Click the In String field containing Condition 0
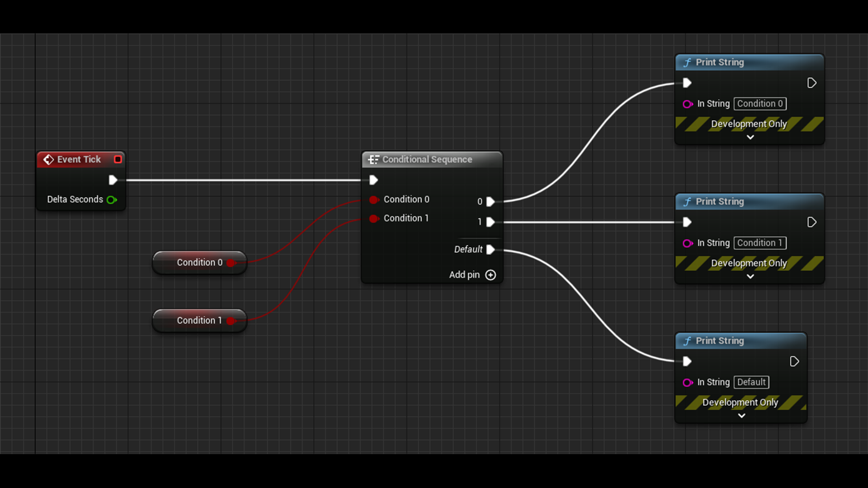Screen dimensions: 868x488 point(760,103)
